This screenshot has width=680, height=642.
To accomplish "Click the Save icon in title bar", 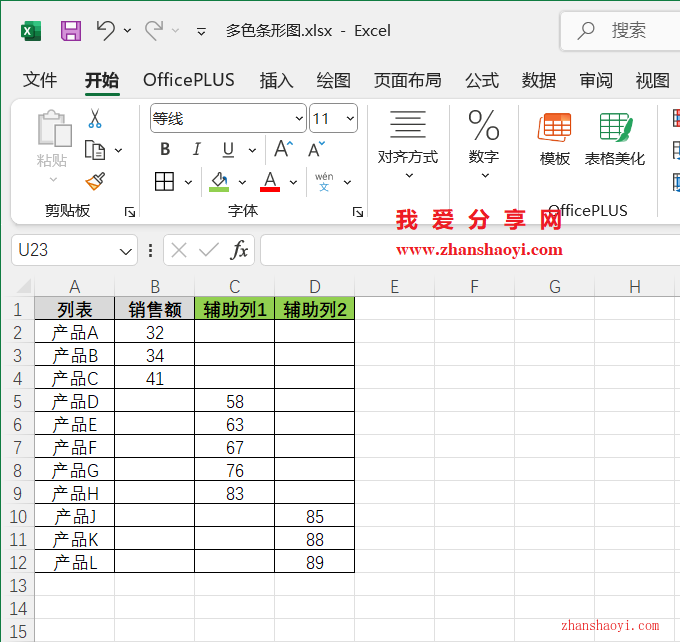I will tap(71, 31).
